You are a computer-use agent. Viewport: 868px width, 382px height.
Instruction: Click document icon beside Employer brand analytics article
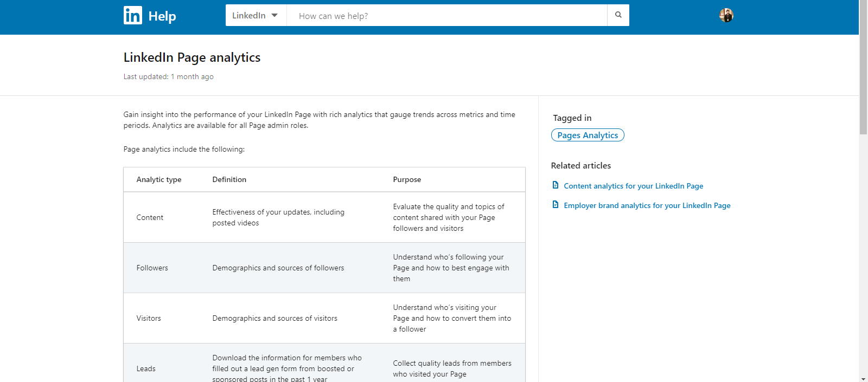pos(556,205)
